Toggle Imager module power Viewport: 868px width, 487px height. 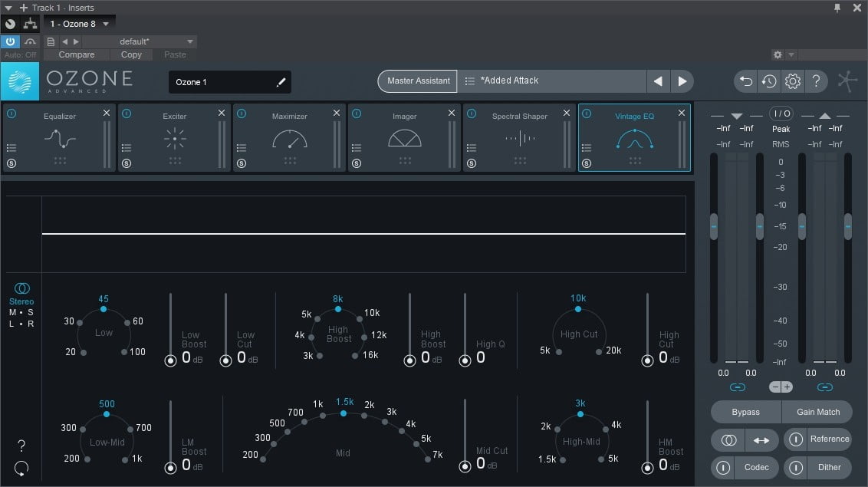click(357, 114)
